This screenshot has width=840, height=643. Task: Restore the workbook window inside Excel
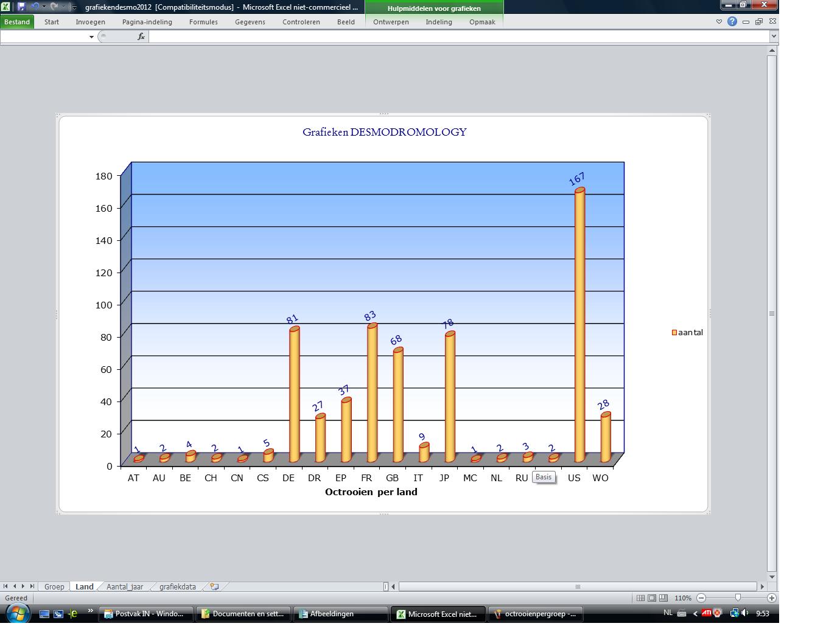pyautogui.click(x=759, y=21)
